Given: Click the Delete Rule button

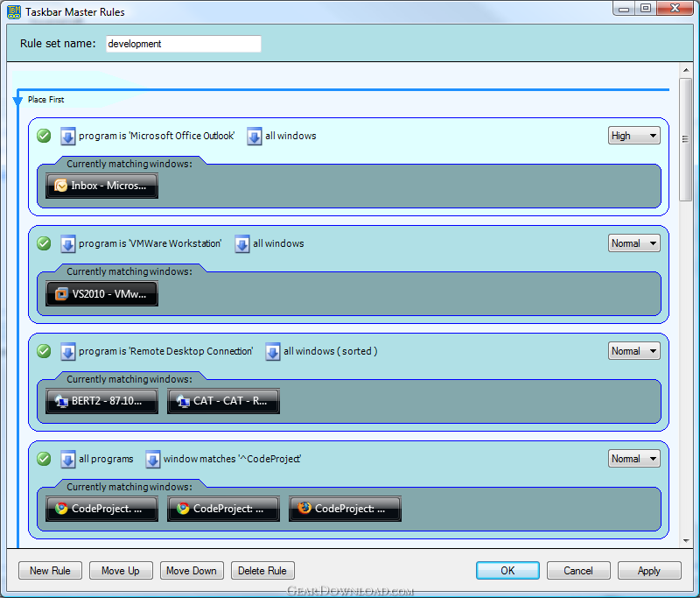Looking at the screenshot, I should 262,571.
